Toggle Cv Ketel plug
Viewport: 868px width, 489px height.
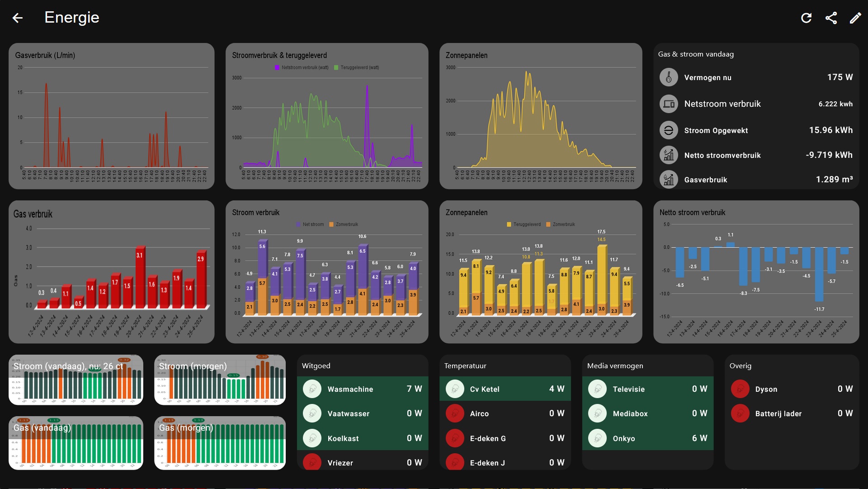455,389
